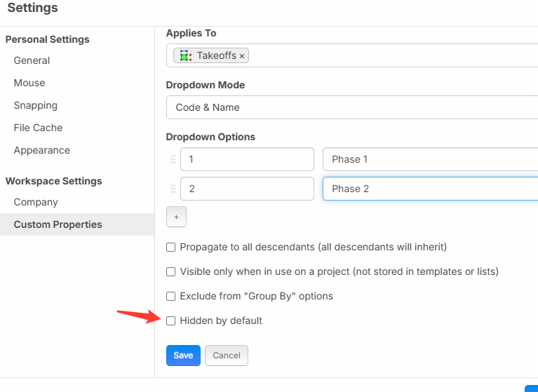This screenshot has width=538, height=392.
Task: Open Company workspace settings
Action: 36,202
